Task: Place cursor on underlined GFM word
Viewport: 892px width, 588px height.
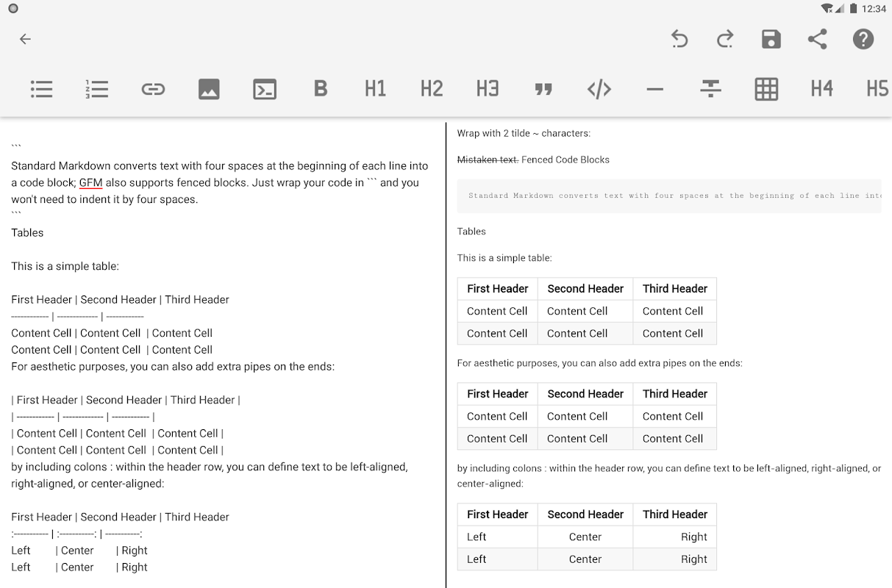Action: click(90, 182)
